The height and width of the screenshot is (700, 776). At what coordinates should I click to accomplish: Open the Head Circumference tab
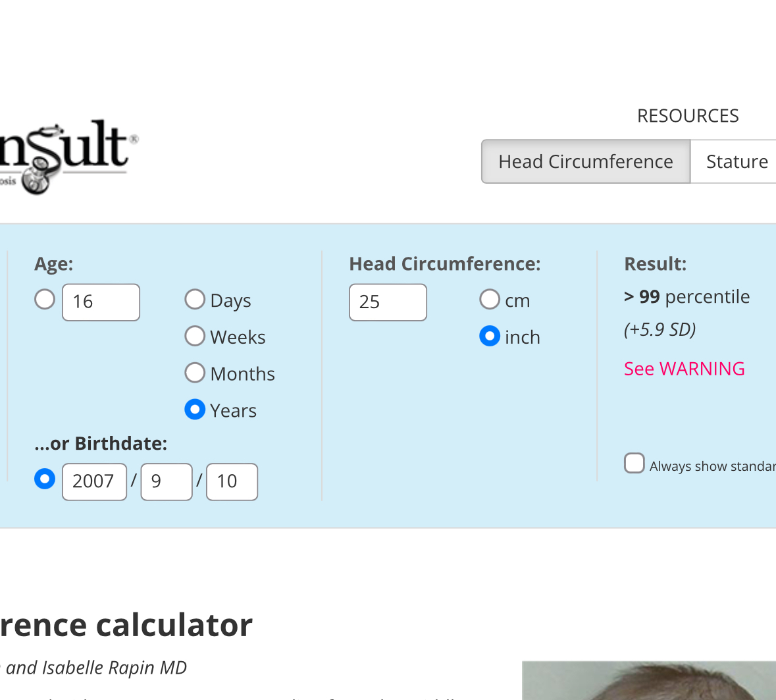coord(586,161)
